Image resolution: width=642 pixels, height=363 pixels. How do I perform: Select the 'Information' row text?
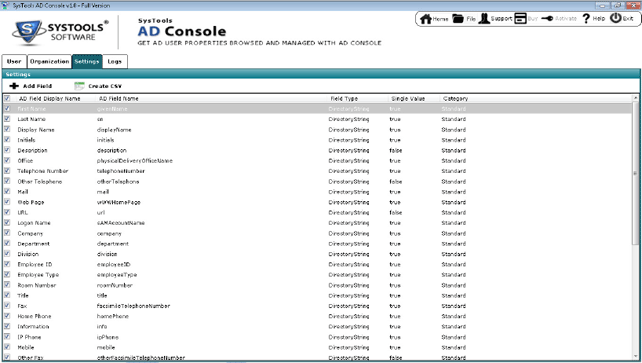33,327
